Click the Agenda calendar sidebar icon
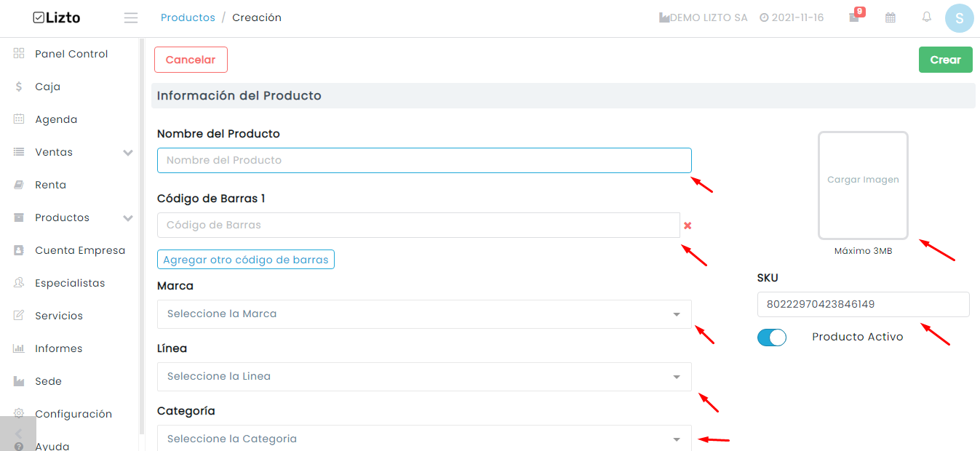Viewport: 980px width, 451px height. coord(19,119)
